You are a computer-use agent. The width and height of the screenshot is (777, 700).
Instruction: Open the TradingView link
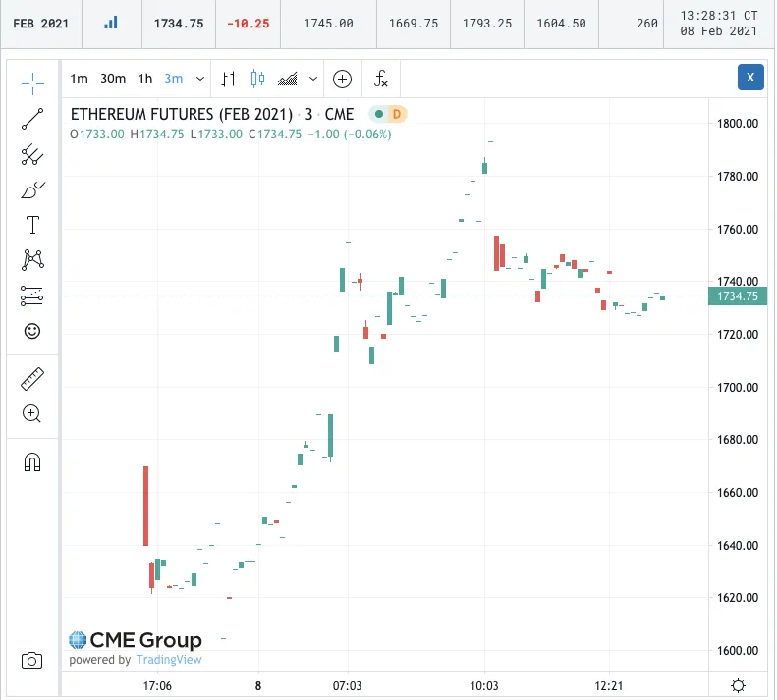click(169, 660)
